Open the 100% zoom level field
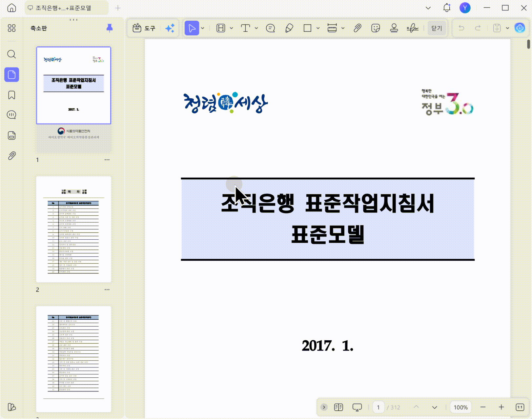Image resolution: width=532 pixels, height=419 pixels. (460, 407)
